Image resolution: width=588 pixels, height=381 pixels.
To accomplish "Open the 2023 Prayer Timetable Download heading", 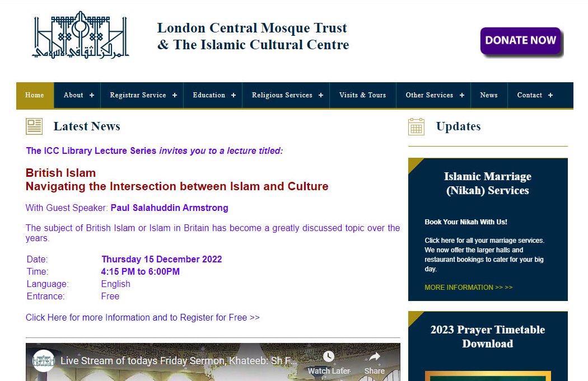I will 488,336.
